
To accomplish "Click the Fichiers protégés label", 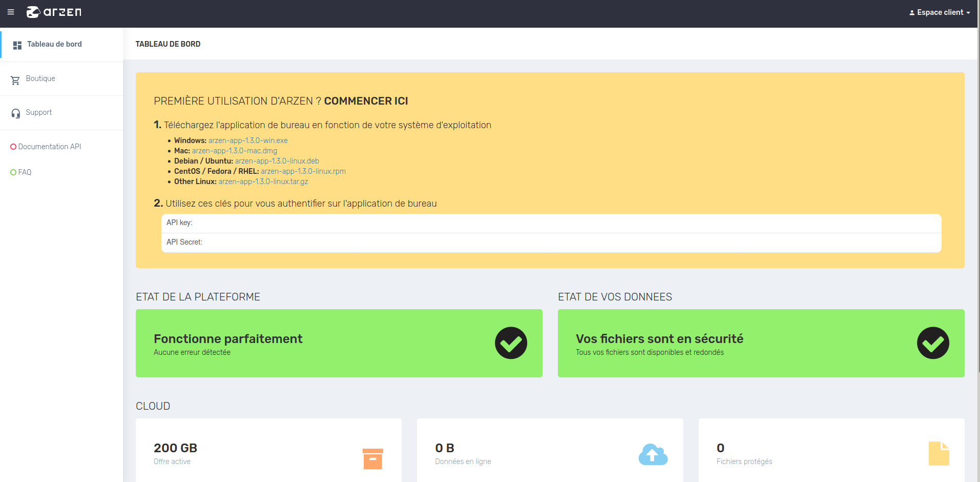I will [744, 461].
